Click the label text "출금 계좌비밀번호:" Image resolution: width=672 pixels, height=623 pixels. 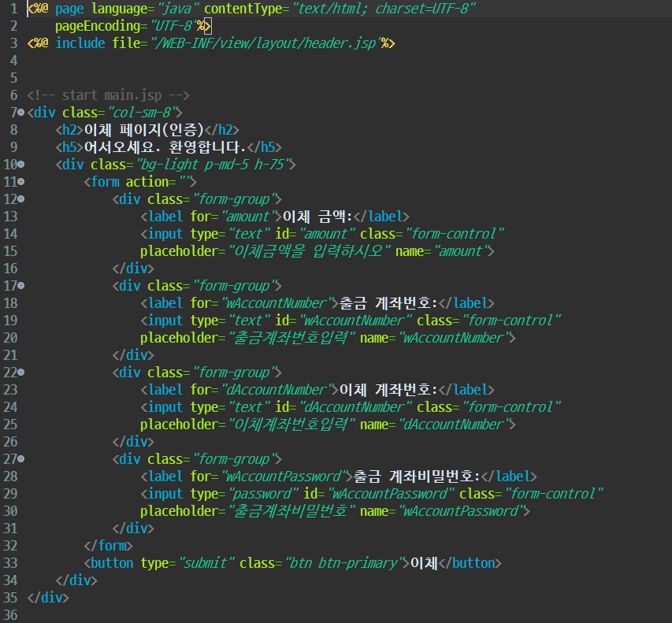(417, 476)
